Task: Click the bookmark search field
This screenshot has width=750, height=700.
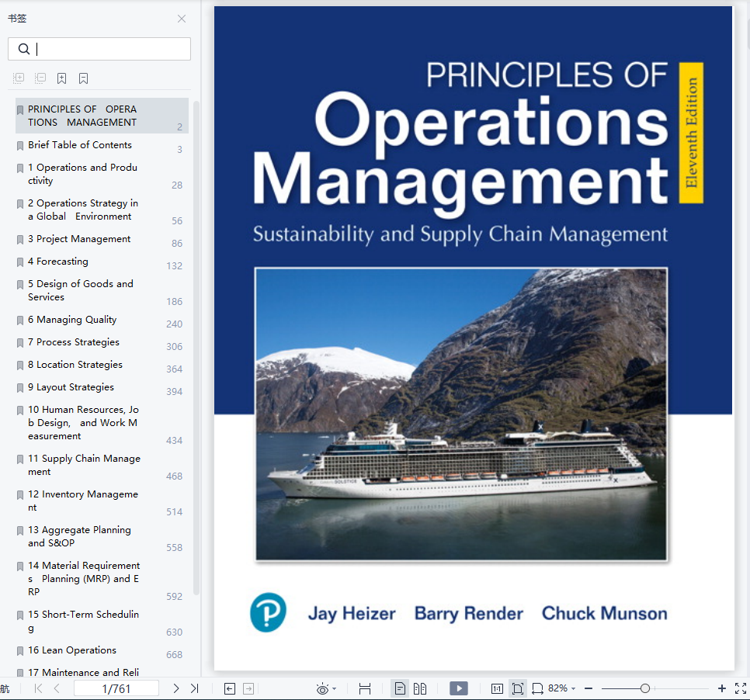Action: (99, 49)
